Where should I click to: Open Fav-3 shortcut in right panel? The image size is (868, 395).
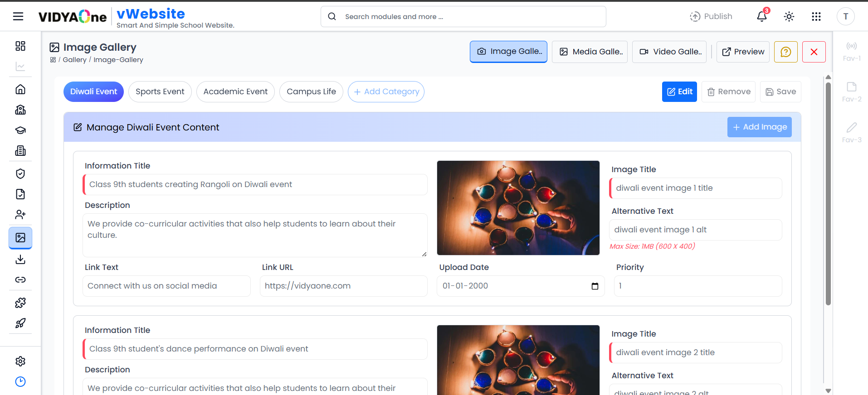pos(852,133)
